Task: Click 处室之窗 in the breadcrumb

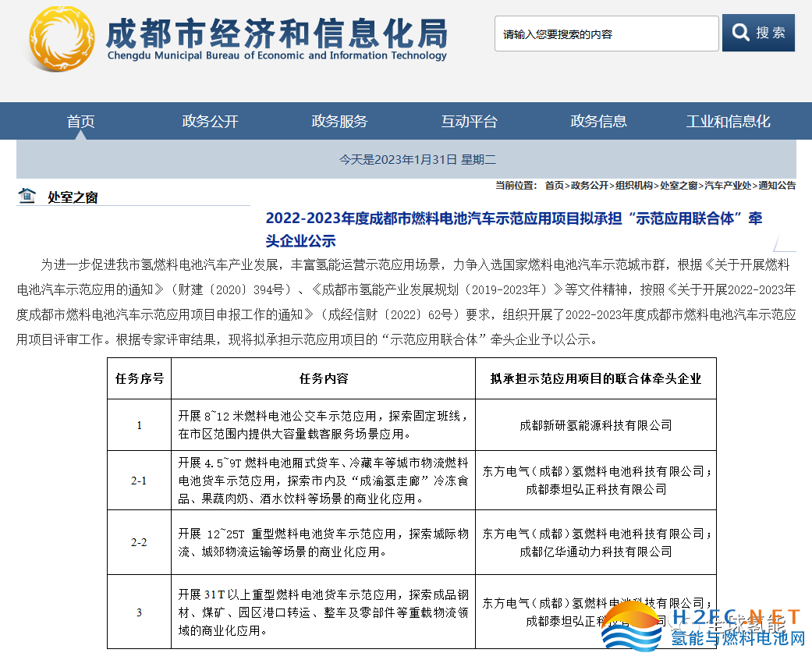Action: 679,186
